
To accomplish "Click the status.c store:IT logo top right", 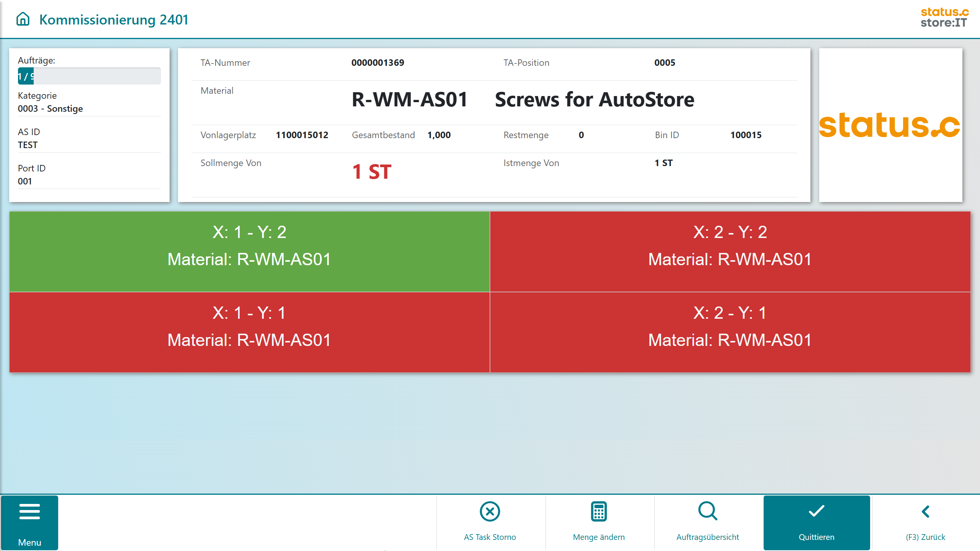I will (944, 18).
